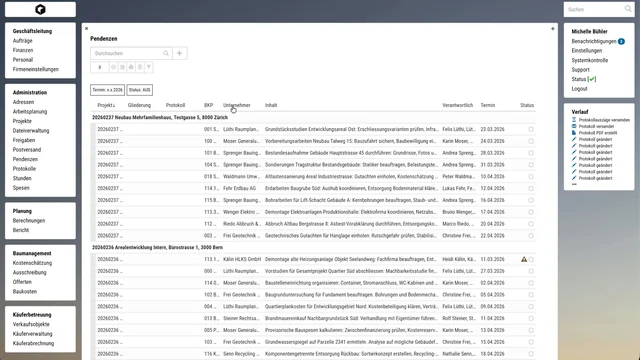The image size is (640, 360).
Task: Open the Sprenger row dated 31.03.2026
Action: pyautogui.click(x=314, y=165)
